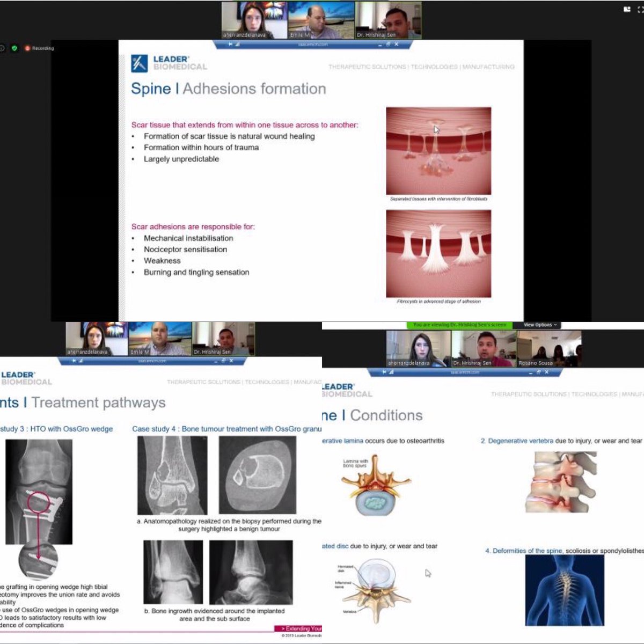
Task: Click the blue spine deformities illustration
Action: pyautogui.click(x=565, y=590)
